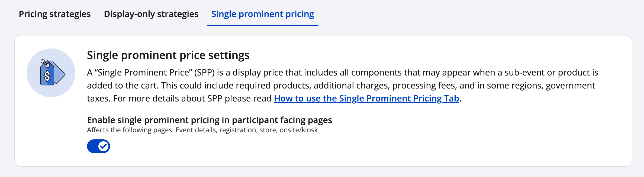The height and width of the screenshot is (177, 644).
Task: Click the quoted "Single Prominent Price" text
Action: coord(143,73)
